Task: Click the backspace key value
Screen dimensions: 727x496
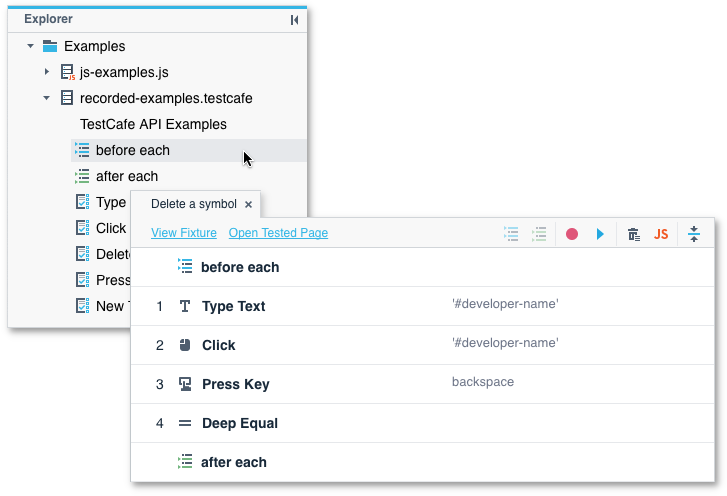Action: [483, 382]
